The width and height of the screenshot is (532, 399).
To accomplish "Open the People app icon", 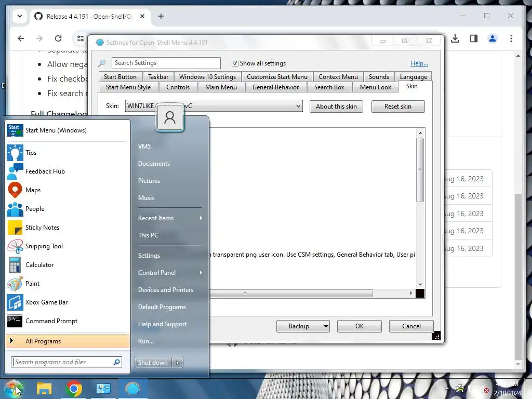I will 15,209.
